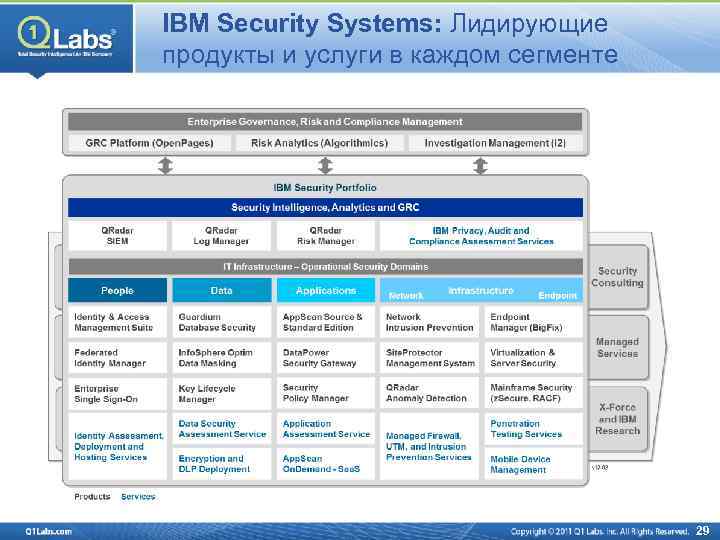Click the IBM Security Portfolio title
Viewport: 720px width, 540px height.
point(325,187)
